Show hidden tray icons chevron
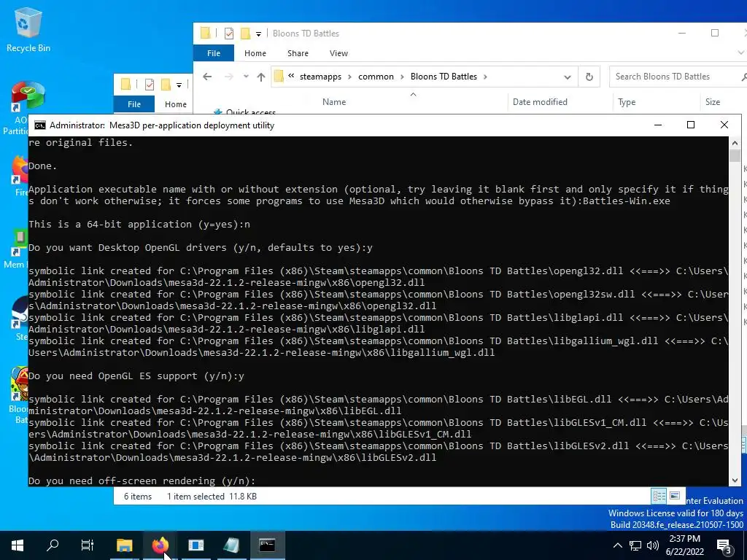 617,545
